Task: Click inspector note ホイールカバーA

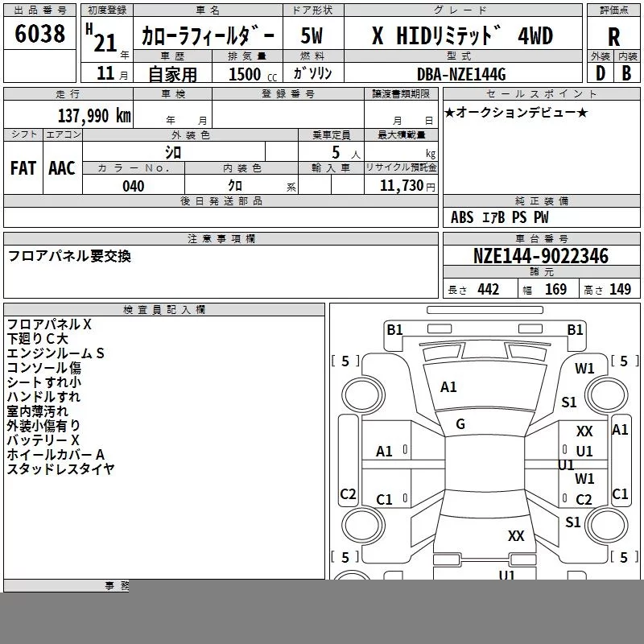Action: point(56,455)
